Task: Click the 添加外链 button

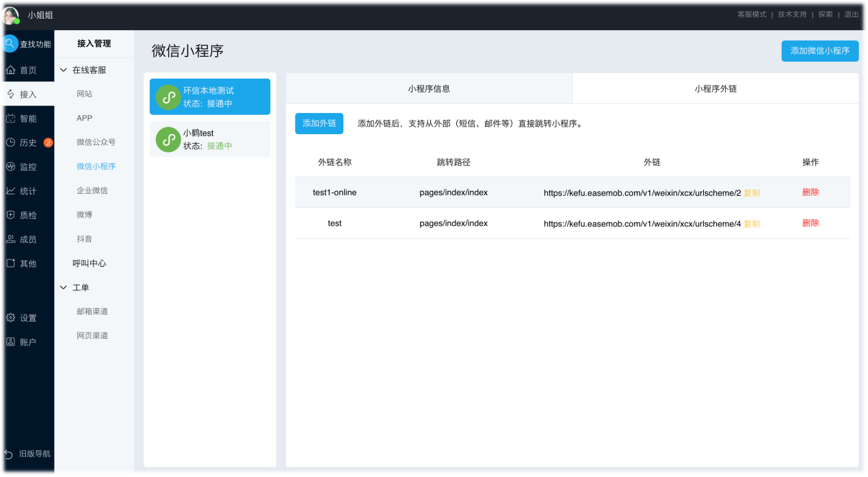Action: (319, 124)
